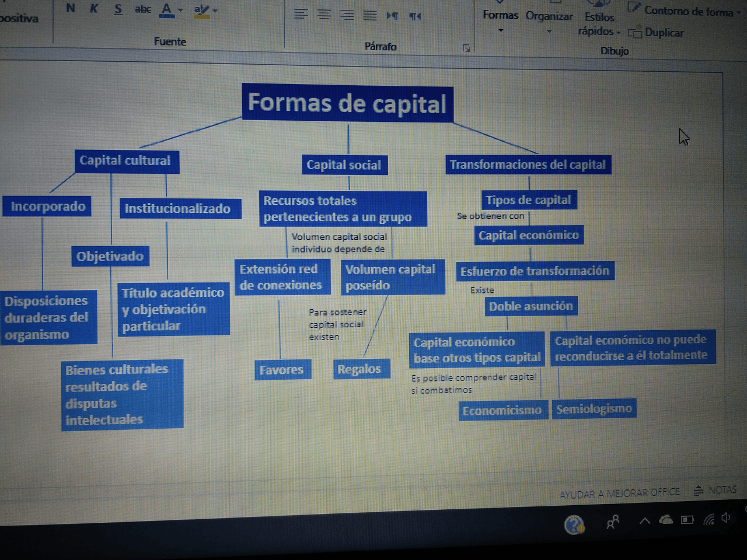Set left-to-right text direction icon

[394, 17]
